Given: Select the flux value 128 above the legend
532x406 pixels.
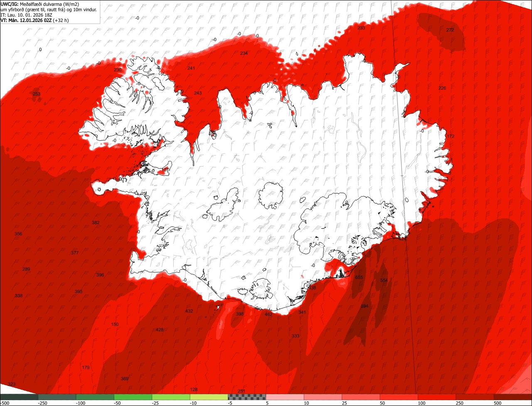Looking at the screenshot, I should 194,389.
